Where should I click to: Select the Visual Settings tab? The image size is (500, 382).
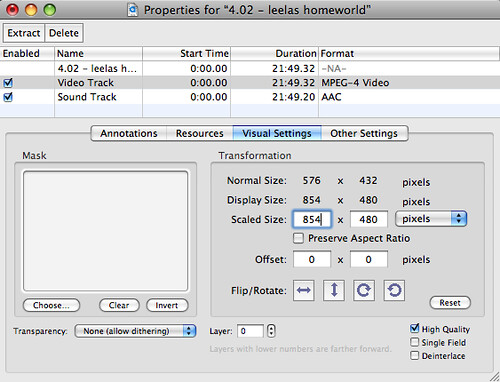[277, 133]
